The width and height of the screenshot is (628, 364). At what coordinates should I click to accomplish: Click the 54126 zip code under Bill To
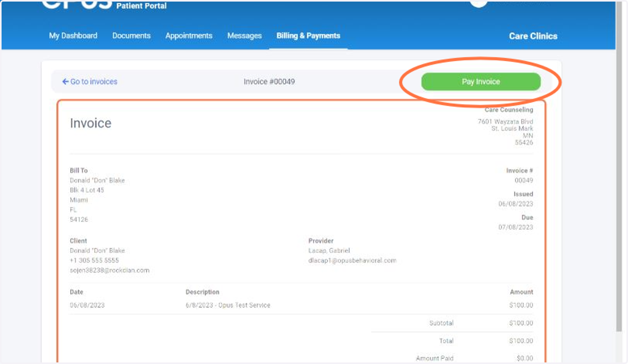[79, 220]
